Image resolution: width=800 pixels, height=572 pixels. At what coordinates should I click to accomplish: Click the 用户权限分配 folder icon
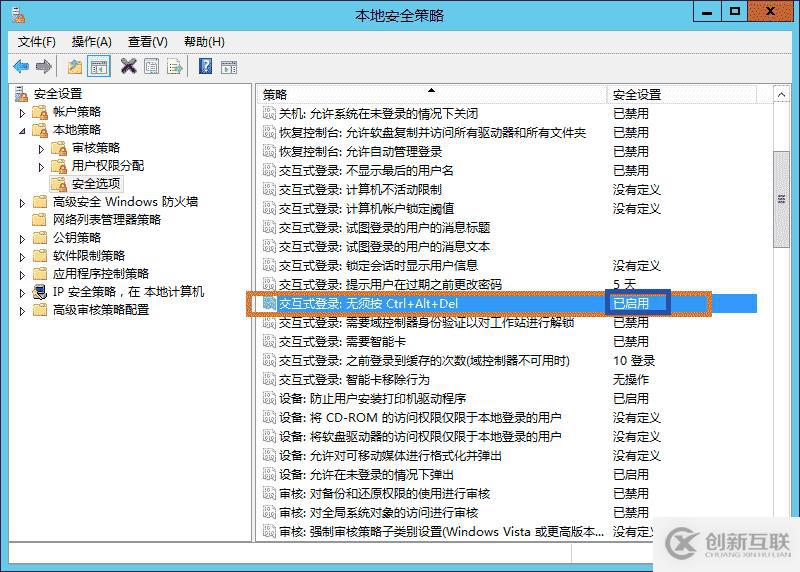[59, 166]
